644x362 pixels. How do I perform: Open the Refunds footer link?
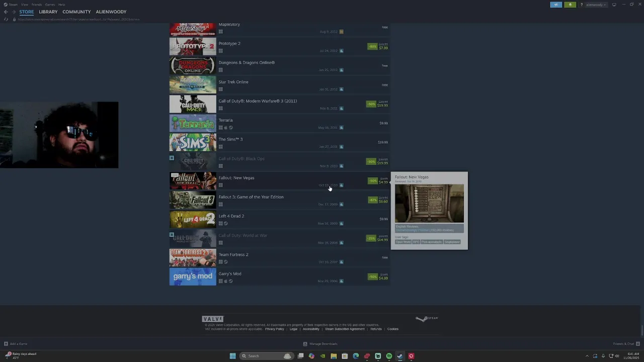(x=376, y=329)
